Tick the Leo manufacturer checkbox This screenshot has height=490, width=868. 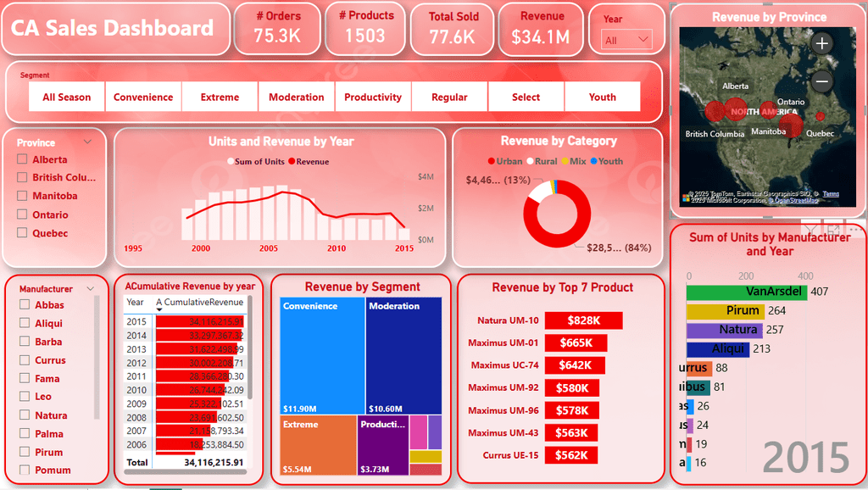25,397
